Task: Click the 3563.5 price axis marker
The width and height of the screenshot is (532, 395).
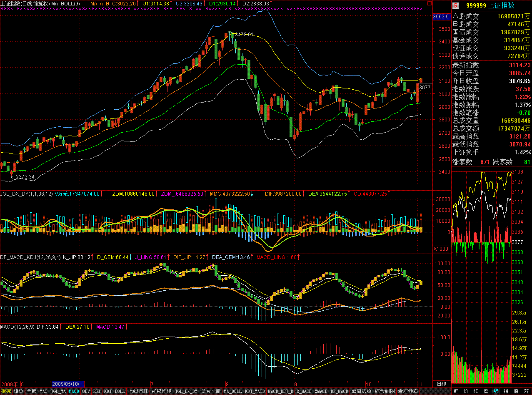Action: tap(441, 17)
